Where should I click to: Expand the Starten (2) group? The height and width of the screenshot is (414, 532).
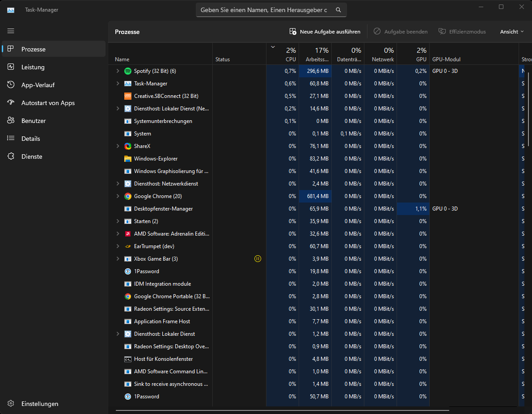tap(118, 221)
